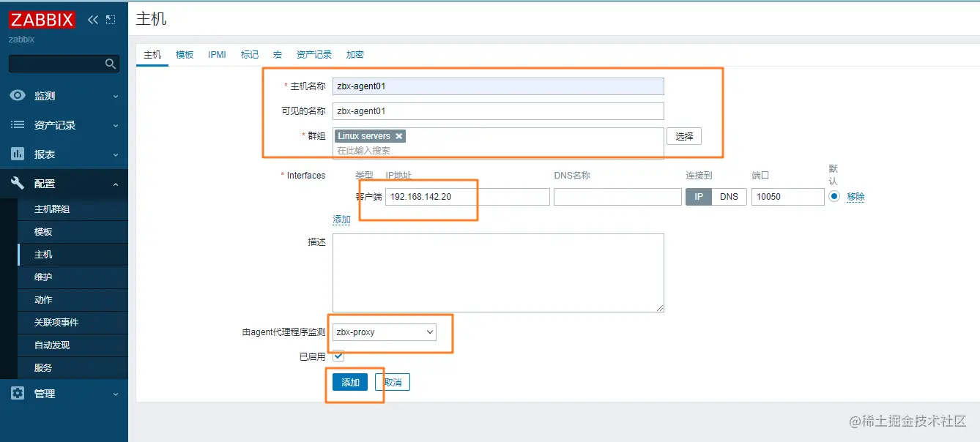
Task: Click the host name field zbx-agent01
Action: (498, 86)
